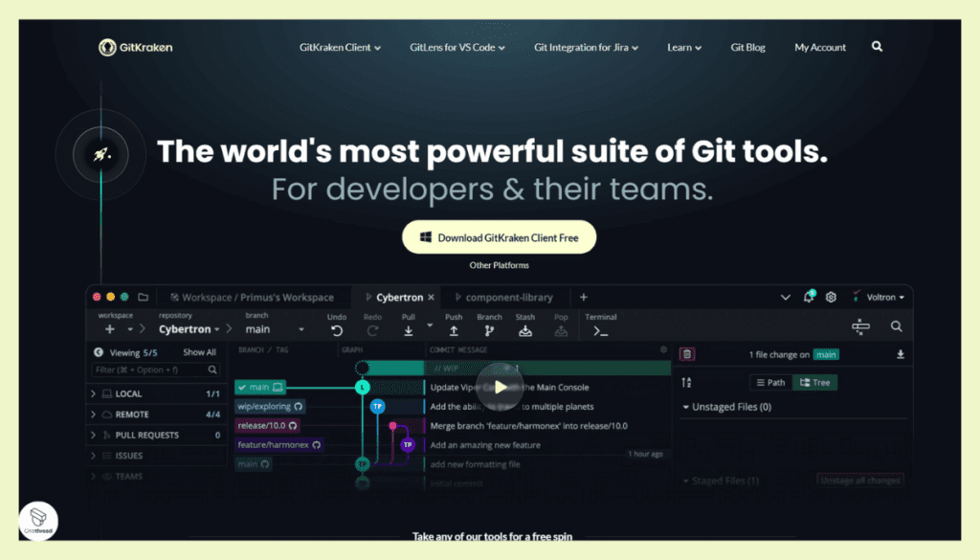
Task: Click the workspace plus icon
Action: 110,329
